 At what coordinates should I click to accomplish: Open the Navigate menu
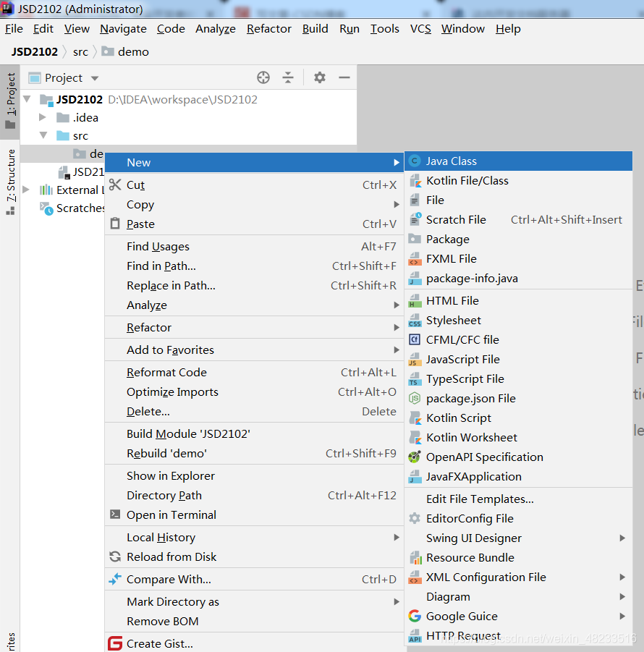[x=123, y=29]
